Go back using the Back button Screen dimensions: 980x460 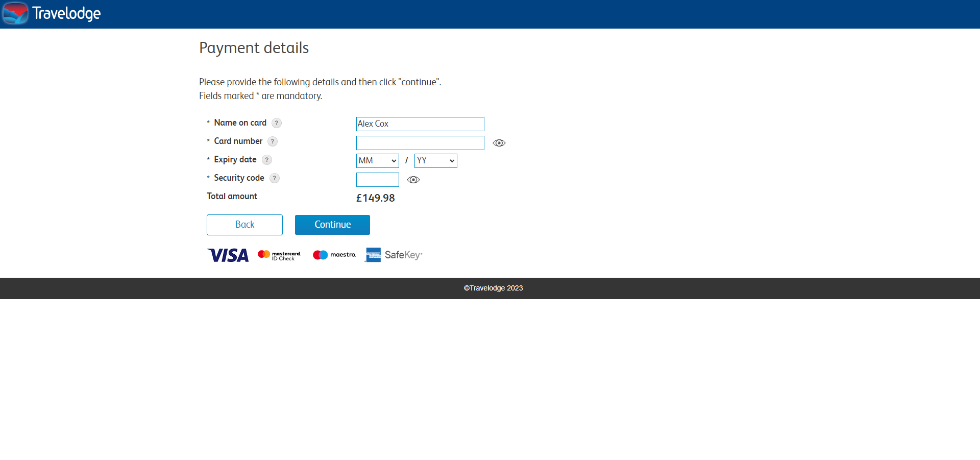[244, 225]
